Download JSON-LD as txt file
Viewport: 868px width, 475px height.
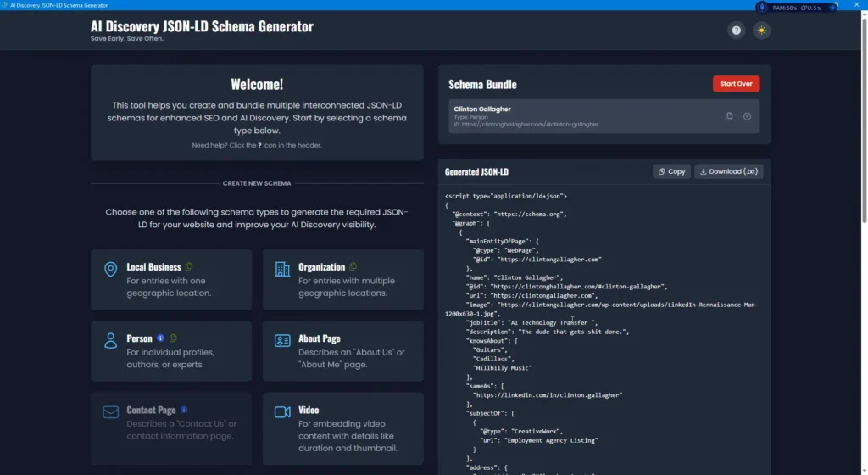point(728,171)
